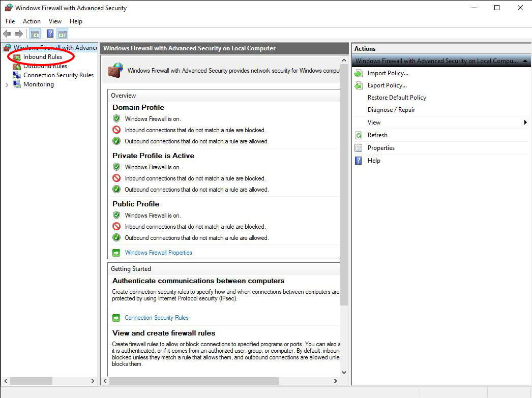Click the firewall brick wall globe icon
Viewport: 532px width, 398px height.
coord(115,70)
